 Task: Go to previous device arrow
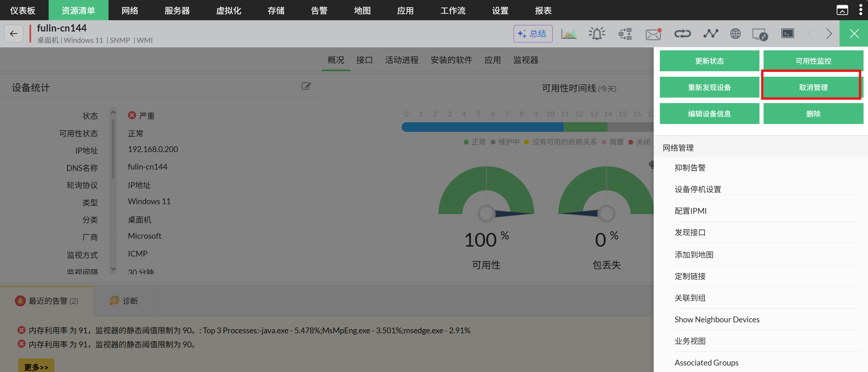[810, 34]
